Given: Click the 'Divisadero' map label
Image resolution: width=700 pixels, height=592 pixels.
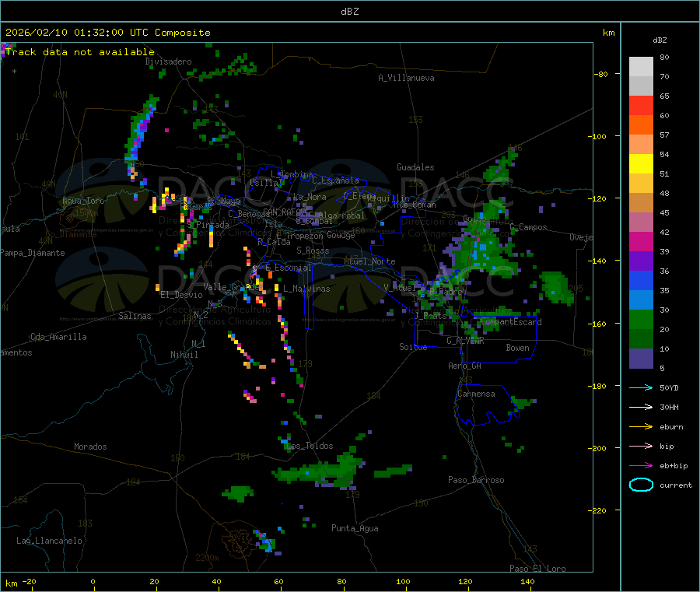Looking at the screenshot, I should click(x=168, y=61).
